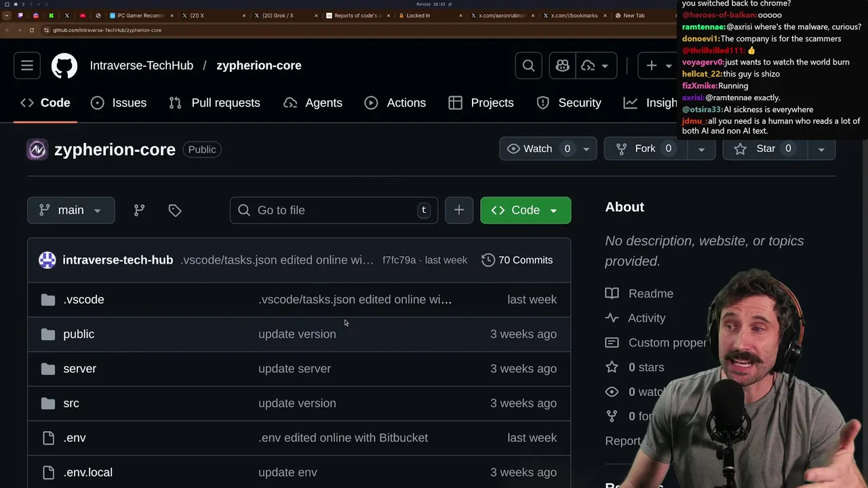The height and width of the screenshot is (488, 868).
Task: Click the public folder icon
Action: (48, 334)
